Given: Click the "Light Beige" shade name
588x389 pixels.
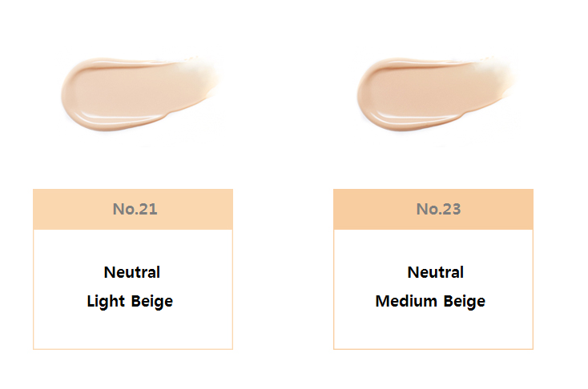Looking at the screenshot, I should [x=130, y=301].
